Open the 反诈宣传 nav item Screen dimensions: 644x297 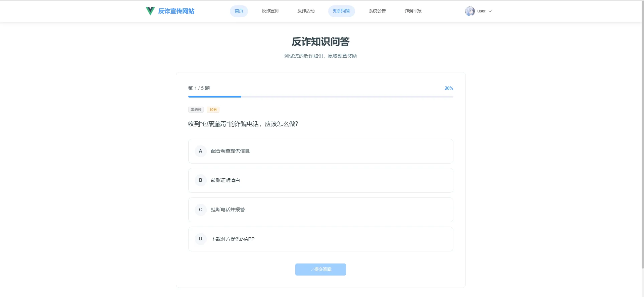pyautogui.click(x=270, y=11)
